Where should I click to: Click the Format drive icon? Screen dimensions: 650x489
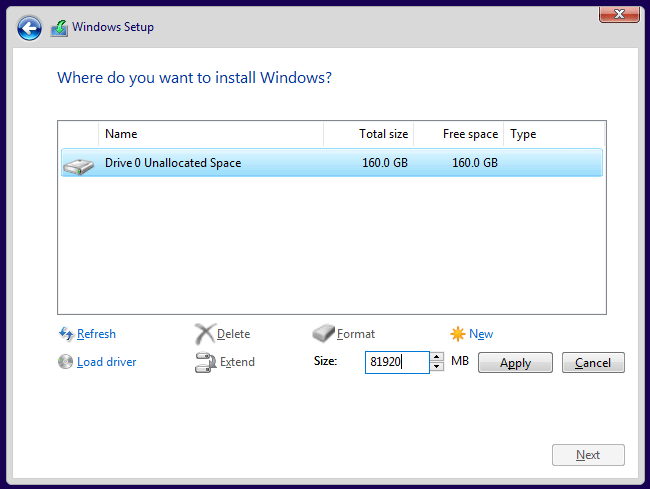324,334
